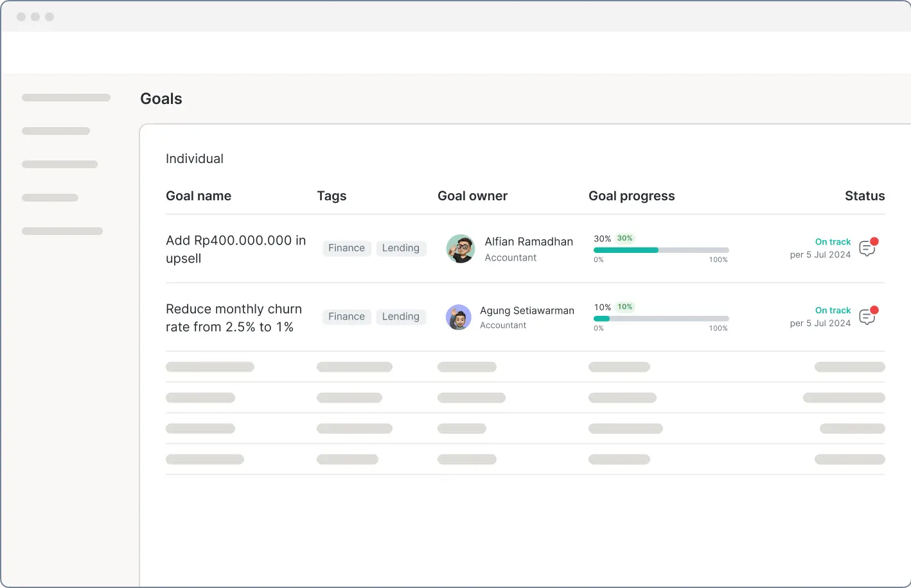
Task: Select the third sidebar menu item
Action: [60, 164]
